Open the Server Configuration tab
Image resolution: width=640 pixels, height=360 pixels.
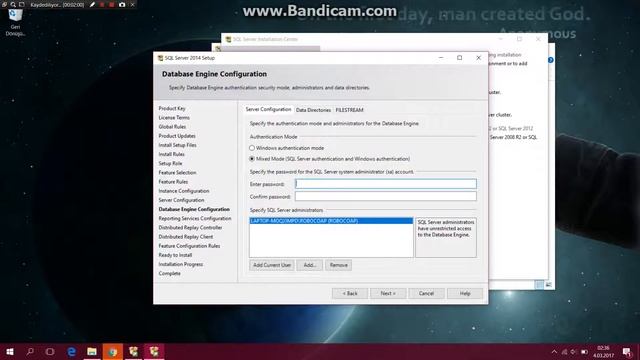268,109
